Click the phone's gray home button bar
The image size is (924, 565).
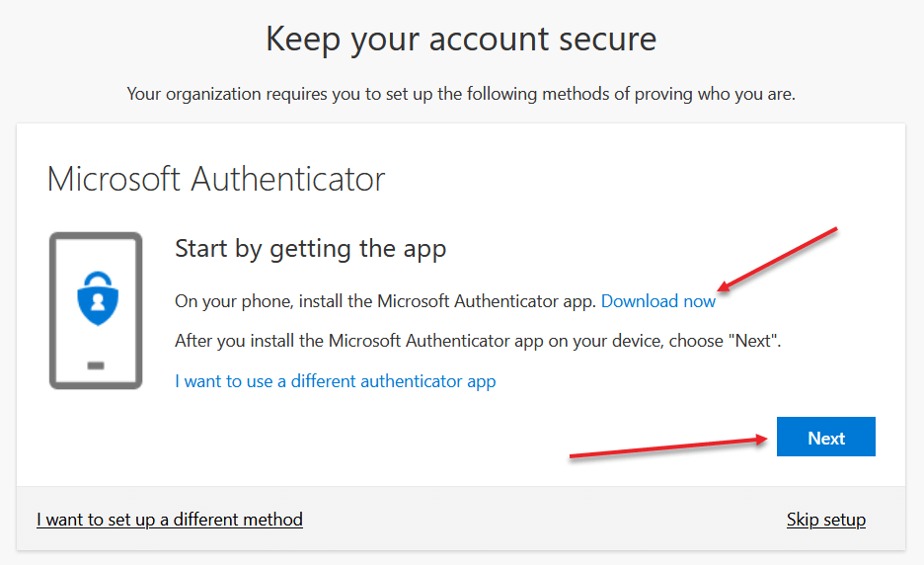tap(96, 365)
